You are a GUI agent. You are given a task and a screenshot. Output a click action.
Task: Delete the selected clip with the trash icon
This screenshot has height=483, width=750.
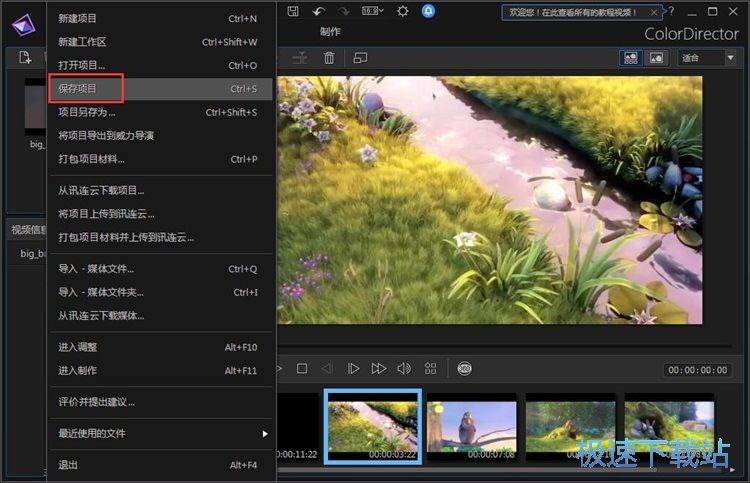click(329, 58)
